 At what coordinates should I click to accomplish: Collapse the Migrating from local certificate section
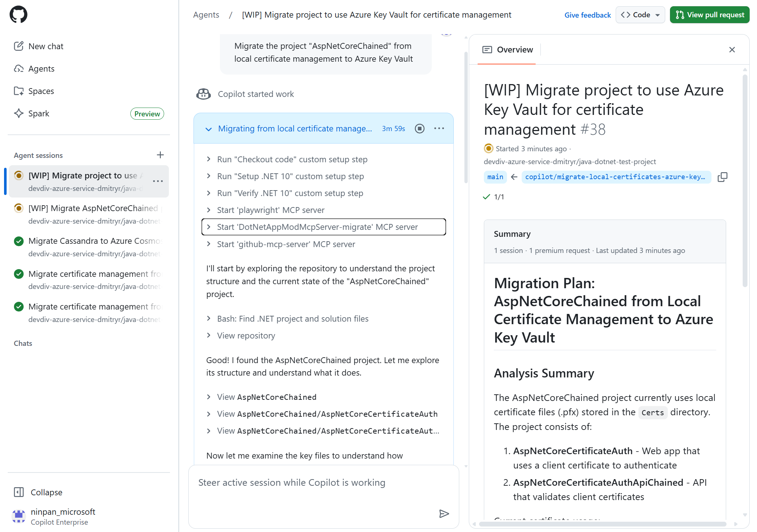209,129
